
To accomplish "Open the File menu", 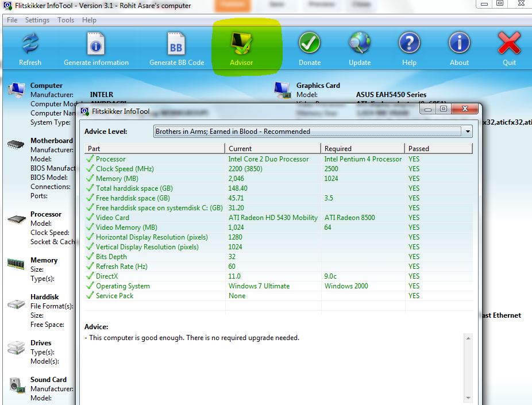I will (12, 20).
